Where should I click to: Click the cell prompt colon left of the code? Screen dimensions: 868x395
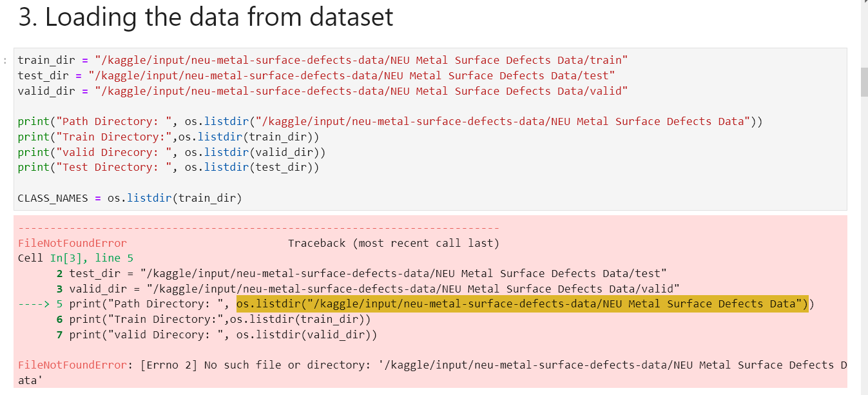[6, 61]
